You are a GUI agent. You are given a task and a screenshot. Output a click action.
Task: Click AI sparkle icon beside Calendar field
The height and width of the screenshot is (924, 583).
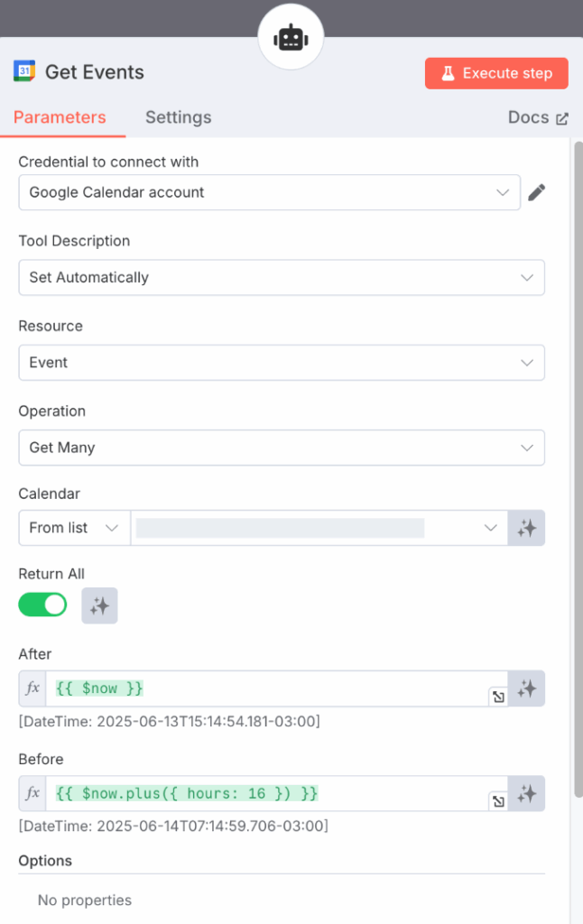pyautogui.click(x=527, y=528)
